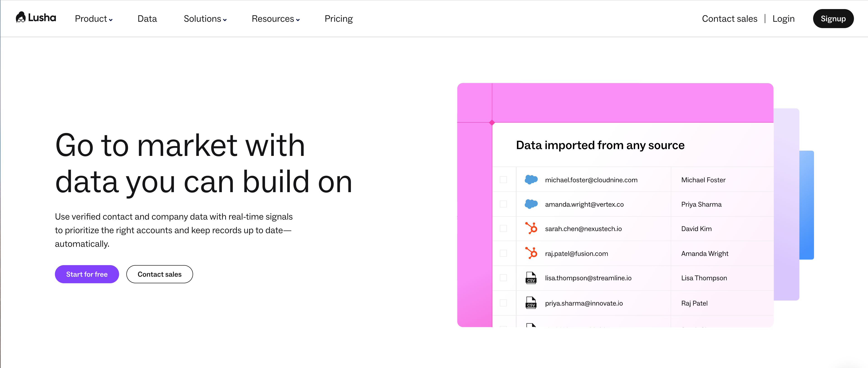Check the box for michael.foster row
This screenshot has width=868, height=368.
pos(503,180)
